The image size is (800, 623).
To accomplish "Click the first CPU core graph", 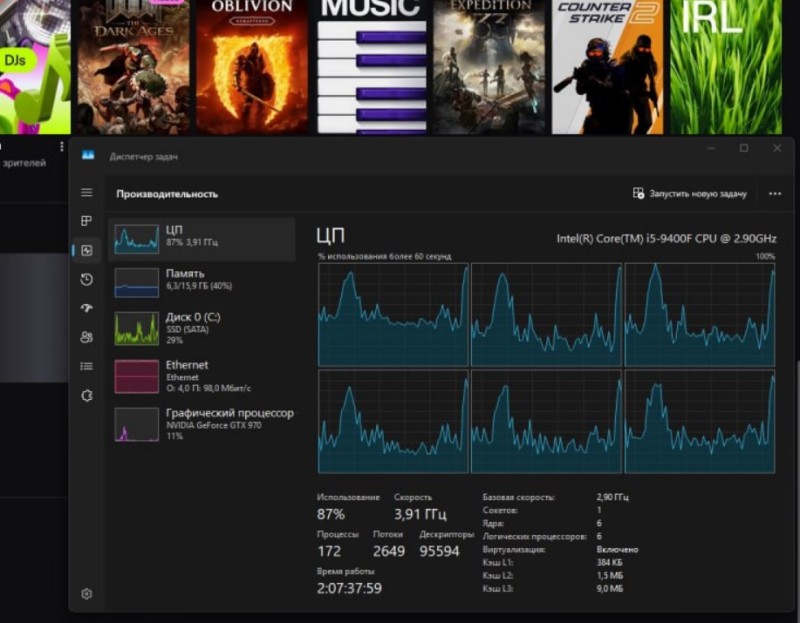I will click(393, 314).
